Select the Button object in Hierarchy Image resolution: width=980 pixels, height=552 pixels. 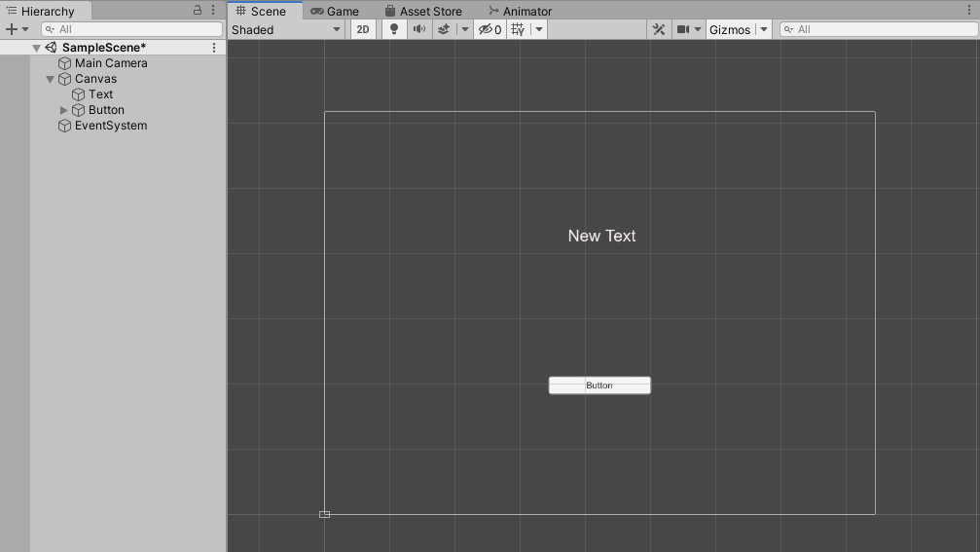pos(106,110)
